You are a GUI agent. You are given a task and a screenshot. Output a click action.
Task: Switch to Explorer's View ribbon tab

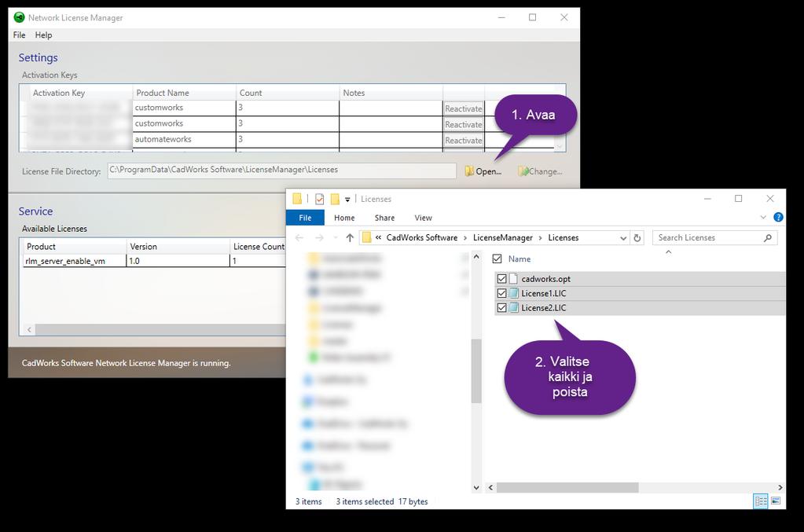423,218
